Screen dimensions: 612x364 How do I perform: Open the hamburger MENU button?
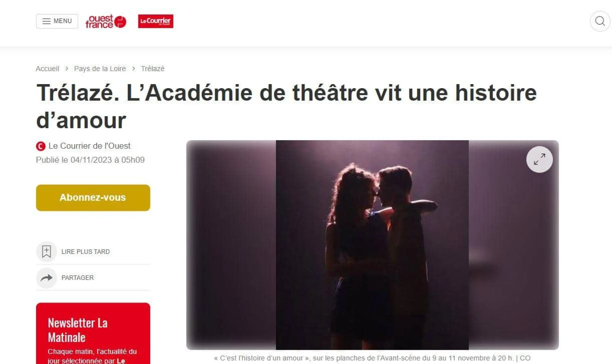[x=57, y=21]
